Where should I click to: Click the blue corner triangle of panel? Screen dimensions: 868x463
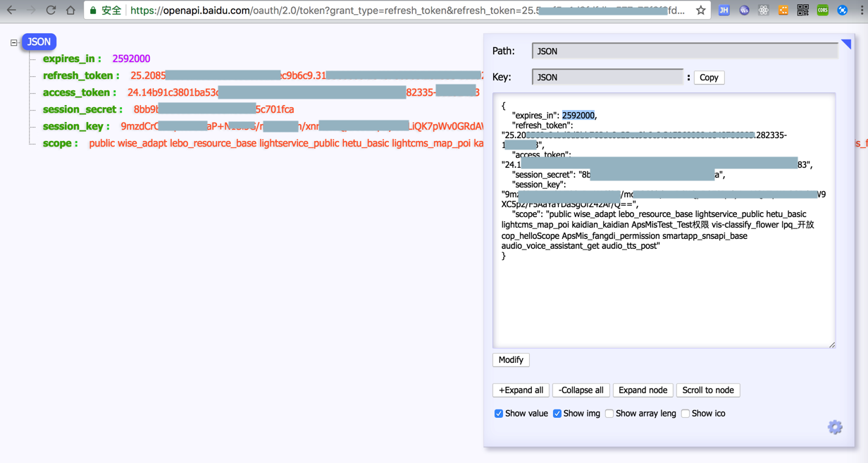coord(847,44)
